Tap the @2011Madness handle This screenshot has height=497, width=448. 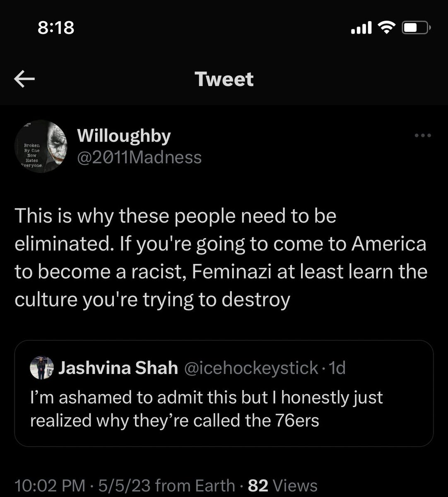point(139,157)
